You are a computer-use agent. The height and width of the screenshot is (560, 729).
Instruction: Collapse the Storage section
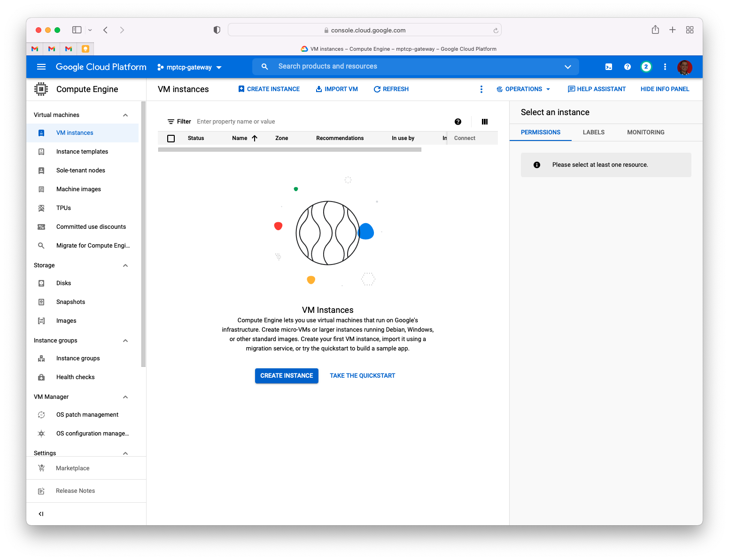(125, 265)
